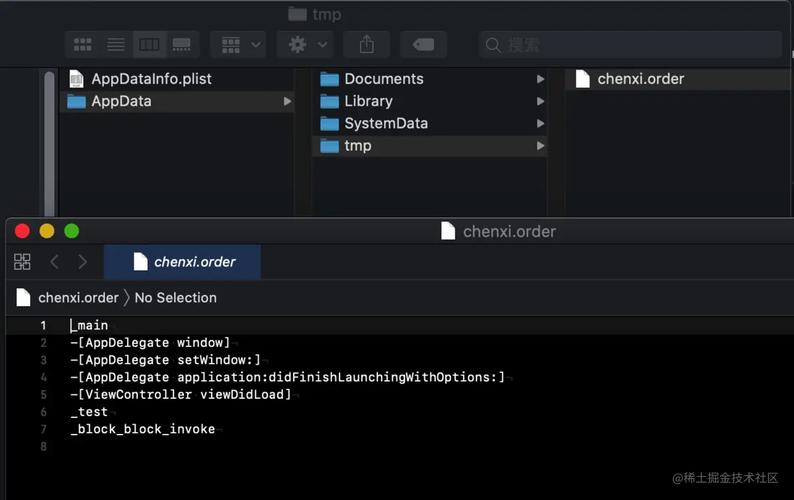Open the Documents folder
794x500 pixels.
(429, 79)
